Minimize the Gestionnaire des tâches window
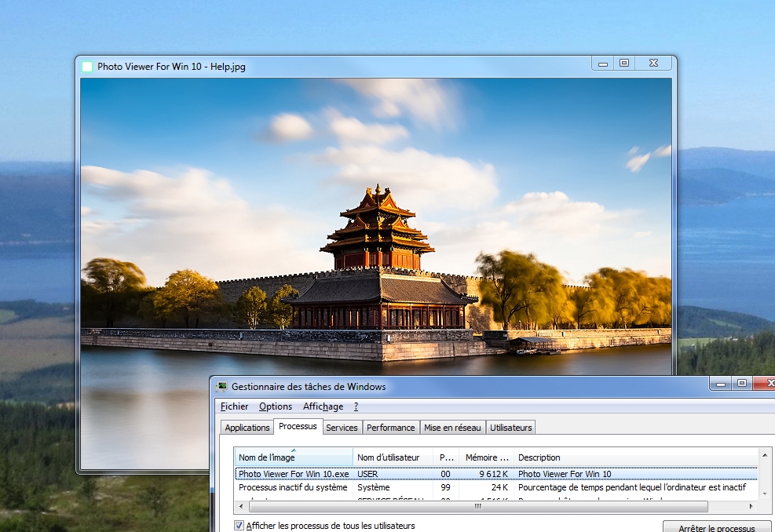 [721, 384]
